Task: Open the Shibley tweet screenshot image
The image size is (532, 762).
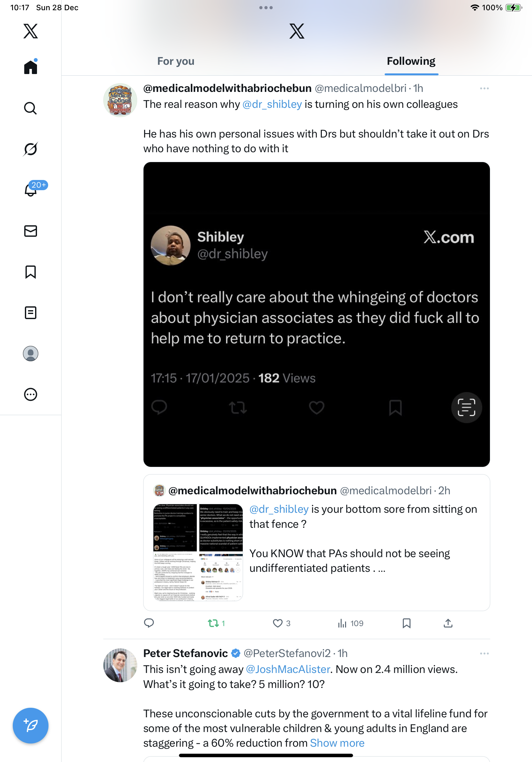Action: point(316,314)
